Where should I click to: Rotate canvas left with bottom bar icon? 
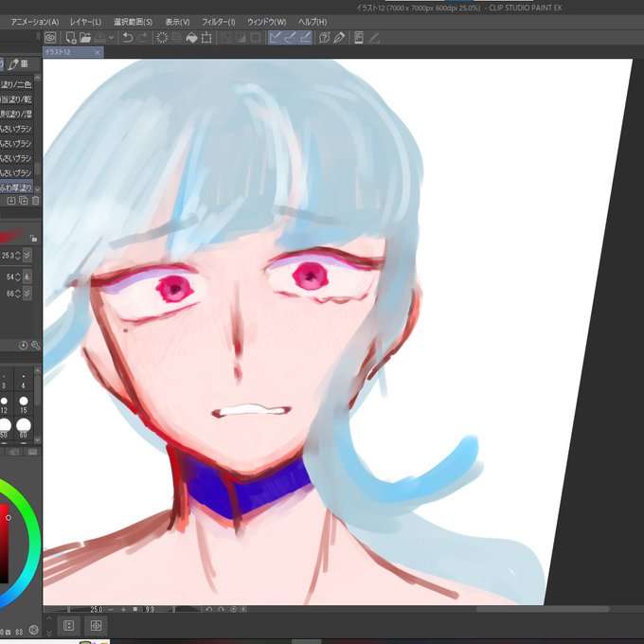pyautogui.click(x=209, y=610)
